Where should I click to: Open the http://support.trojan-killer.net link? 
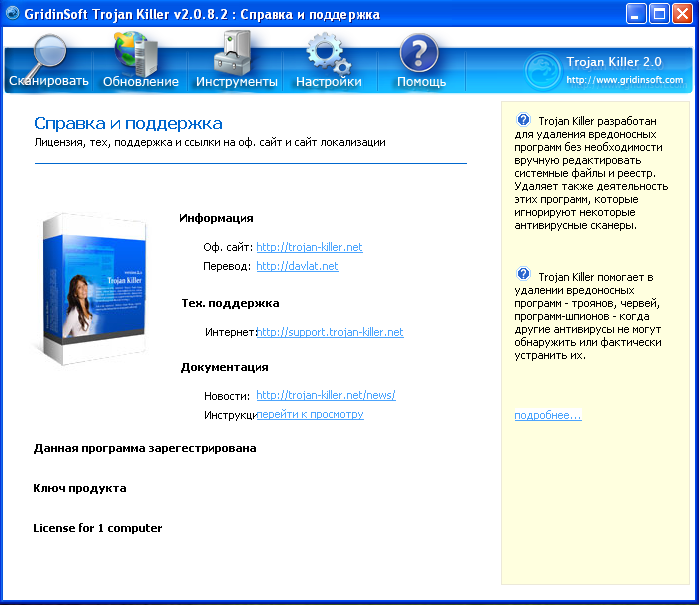pos(330,332)
